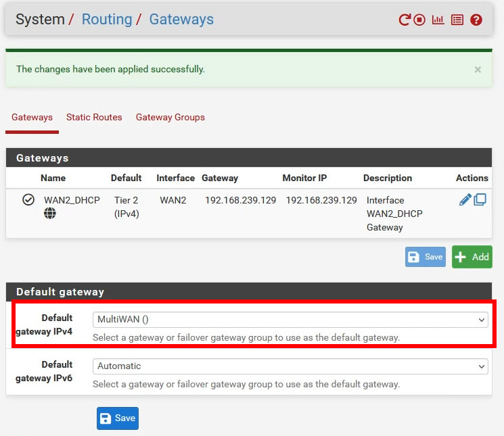Click the globe icon under WAN2_DHCP
The image size is (504, 436).
click(x=50, y=214)
